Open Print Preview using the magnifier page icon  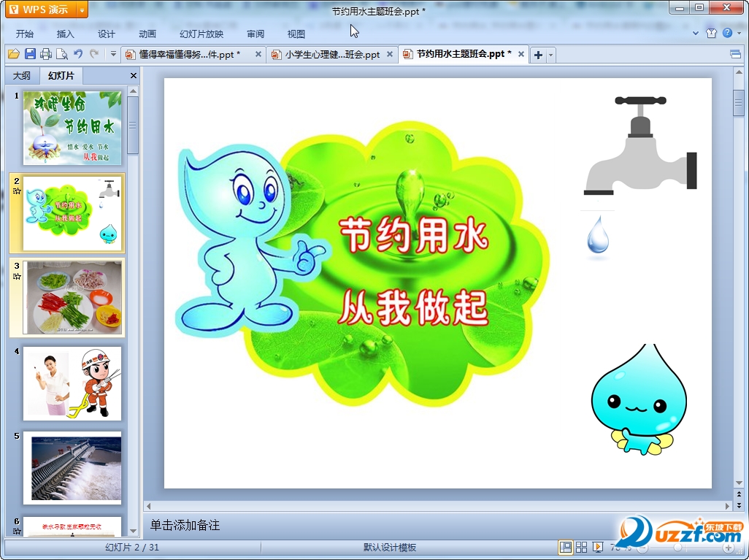(x=61, y=54)
